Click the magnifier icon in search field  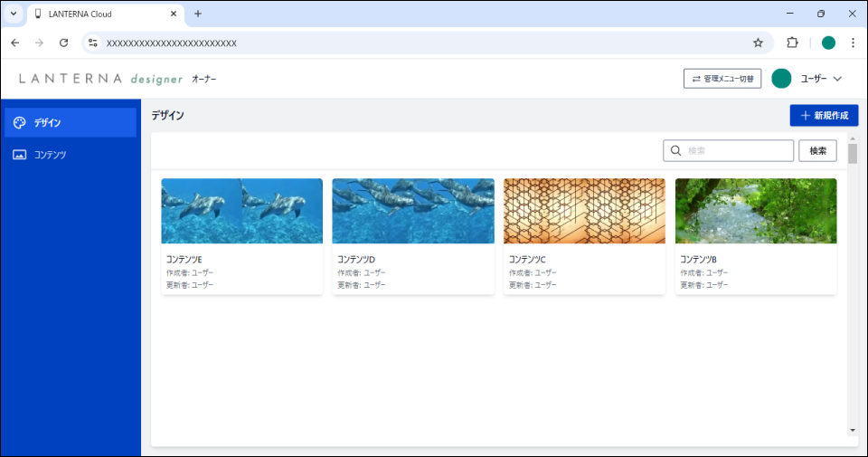point(675,151)
